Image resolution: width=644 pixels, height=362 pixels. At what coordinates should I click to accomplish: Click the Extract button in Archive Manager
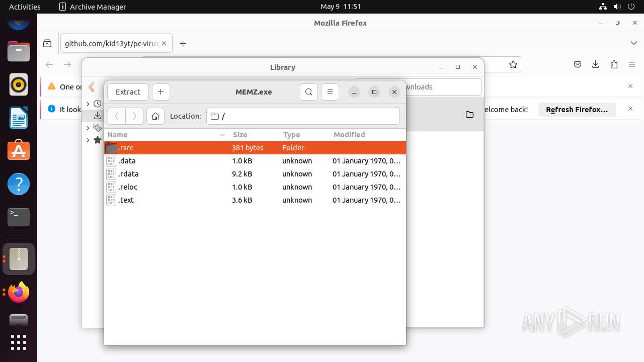[128, 92]
